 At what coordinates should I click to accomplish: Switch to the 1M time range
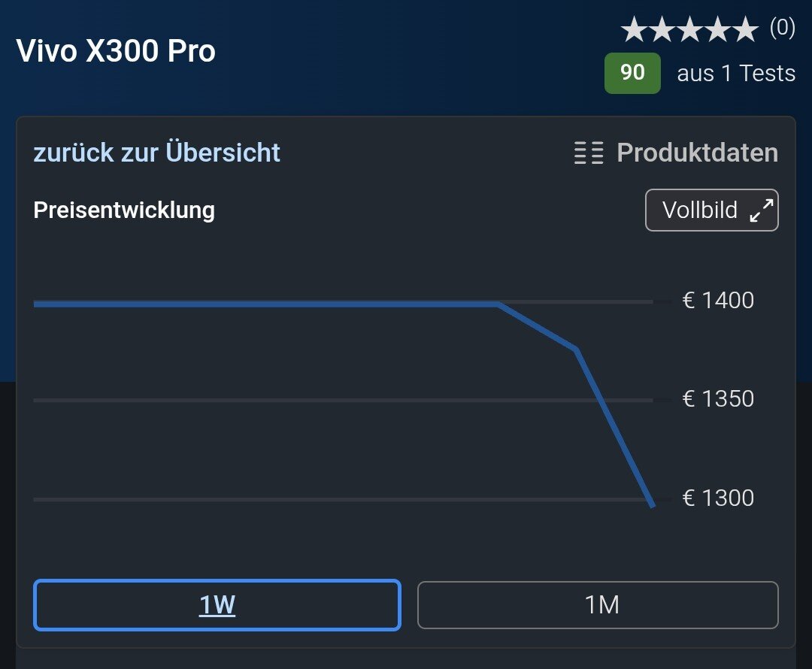pyautogui.click(x=598, y=605)
